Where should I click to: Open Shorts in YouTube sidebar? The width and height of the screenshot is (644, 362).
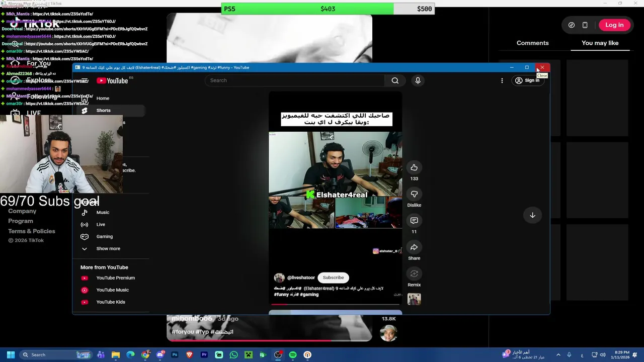coord(112,110)
